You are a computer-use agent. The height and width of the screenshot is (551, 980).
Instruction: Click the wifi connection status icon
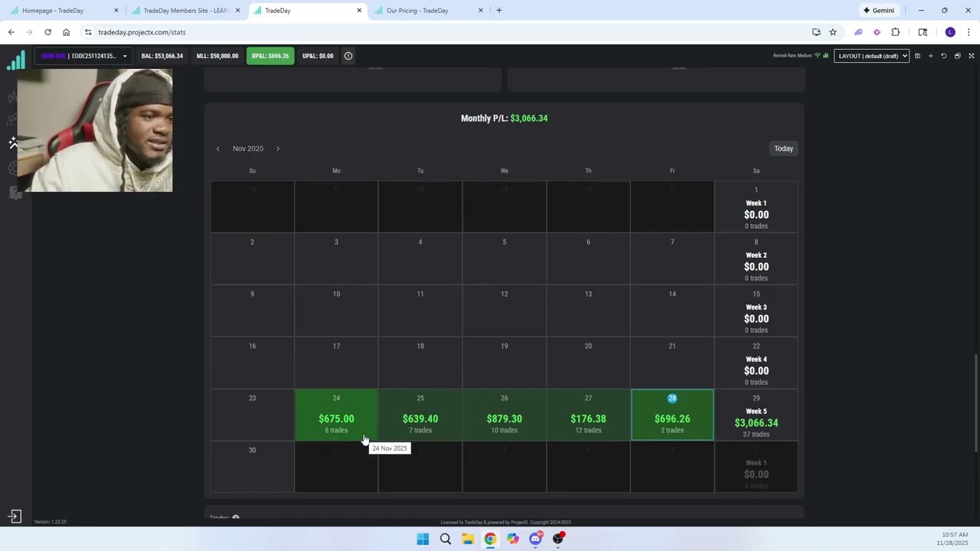tap(817, 56)
